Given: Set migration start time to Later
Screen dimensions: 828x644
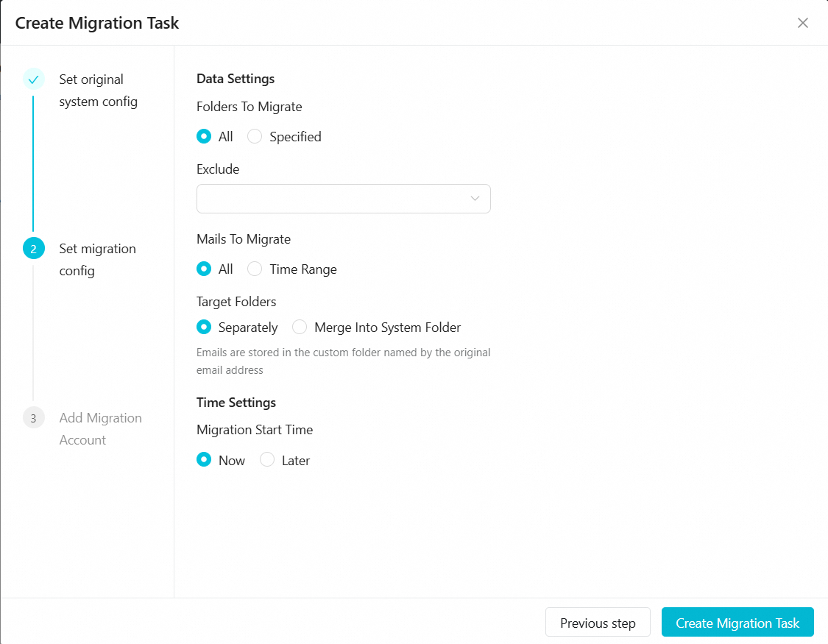Looking at the screenshot, I should pyautogui.click(x=268, y=461).
